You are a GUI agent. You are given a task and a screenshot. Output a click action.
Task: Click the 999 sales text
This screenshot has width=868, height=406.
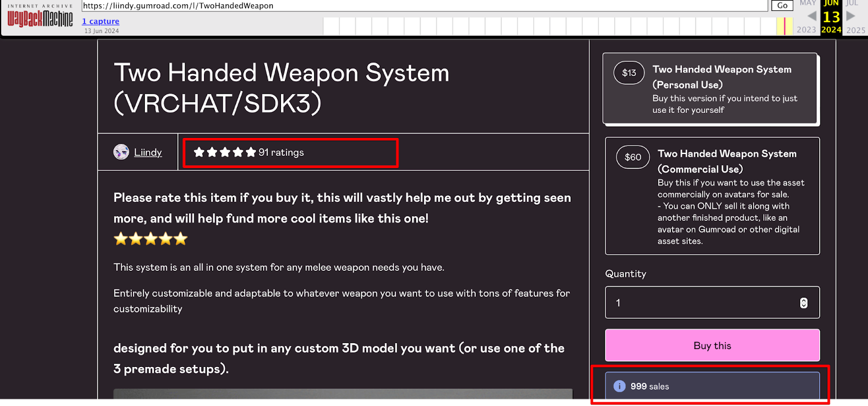coord(649,386)
